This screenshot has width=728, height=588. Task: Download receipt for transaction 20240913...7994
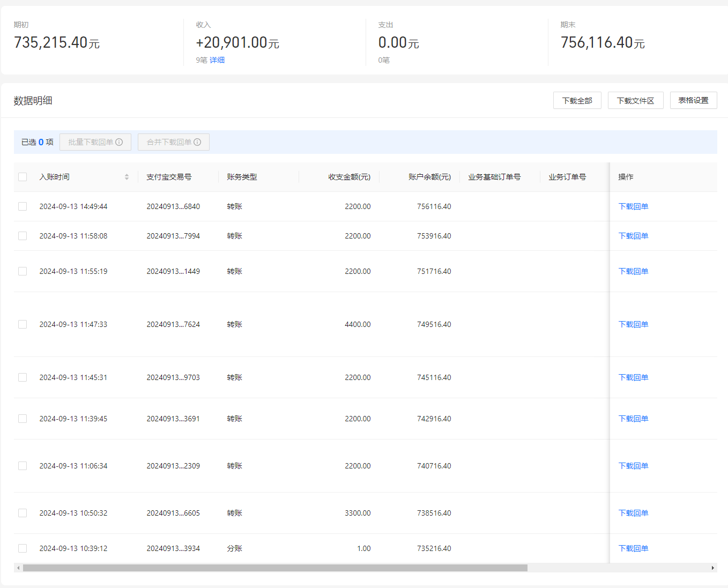[633, 236]
